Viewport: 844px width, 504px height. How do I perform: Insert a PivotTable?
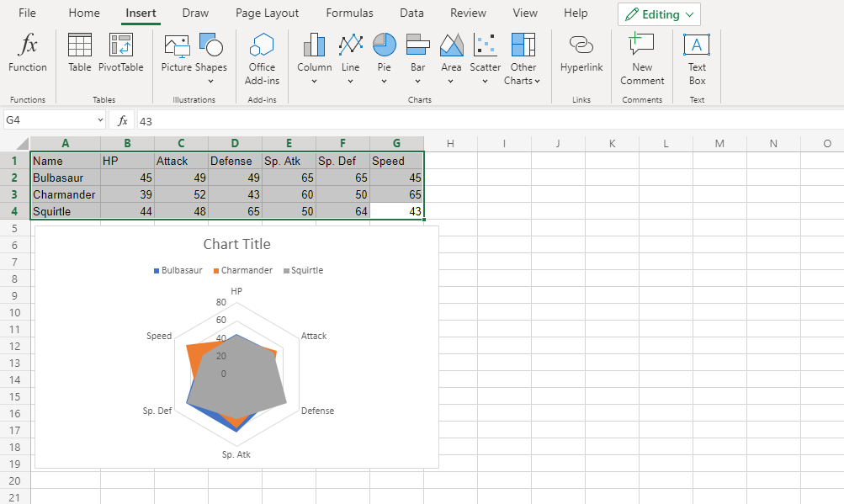coord(120,56)
